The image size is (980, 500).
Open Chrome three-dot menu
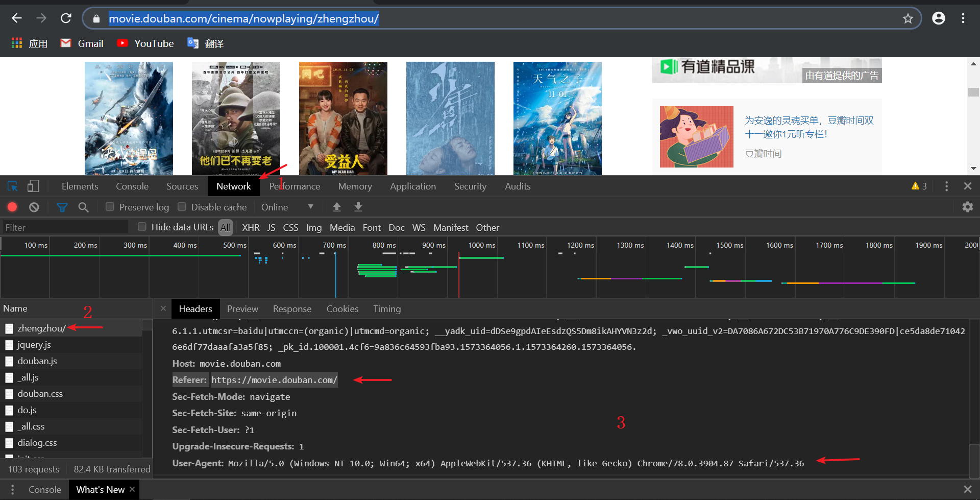point(963,18)
